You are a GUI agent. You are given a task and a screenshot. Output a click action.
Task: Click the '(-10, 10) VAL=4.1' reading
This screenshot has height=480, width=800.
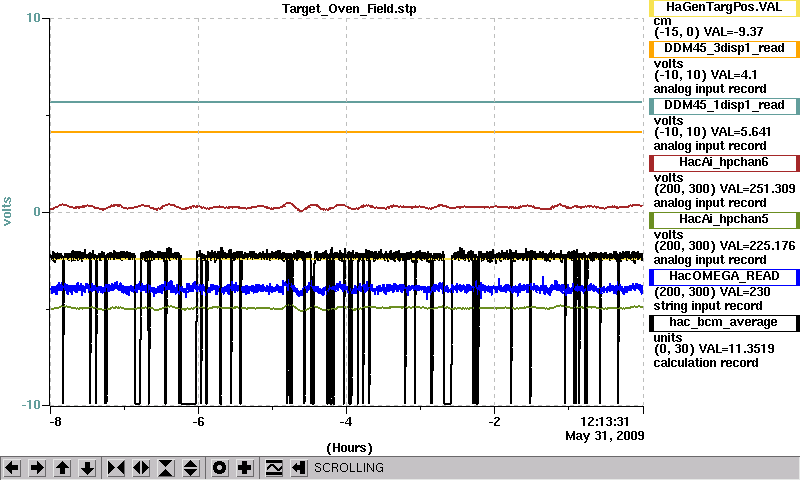[706, 75]
